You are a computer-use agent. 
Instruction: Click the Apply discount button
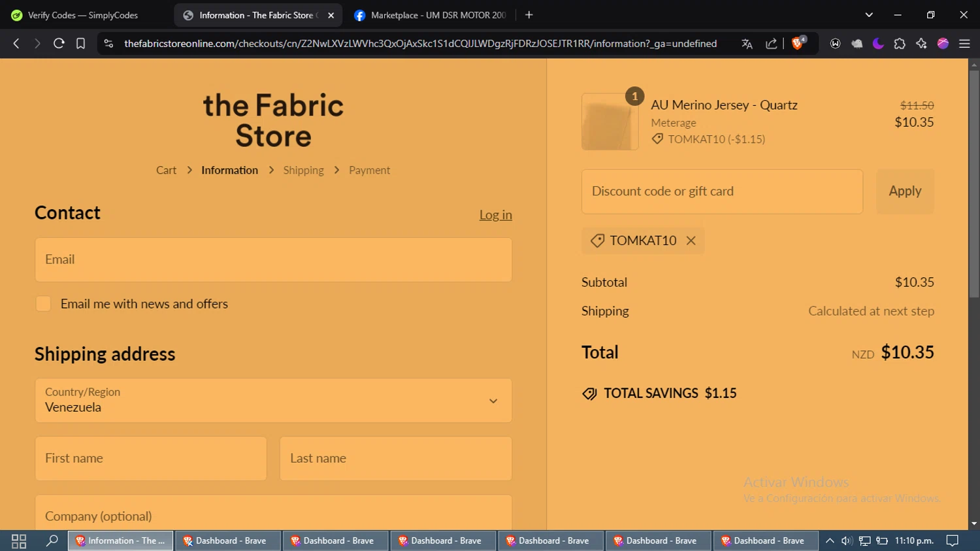pyautogui.click(x=905, y=192)
